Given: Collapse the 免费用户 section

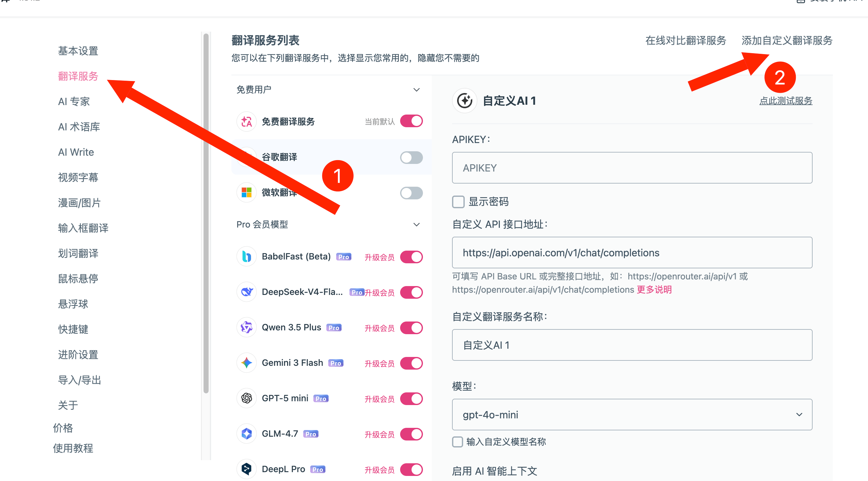Looking at the screenshot, I should point(417,90).
